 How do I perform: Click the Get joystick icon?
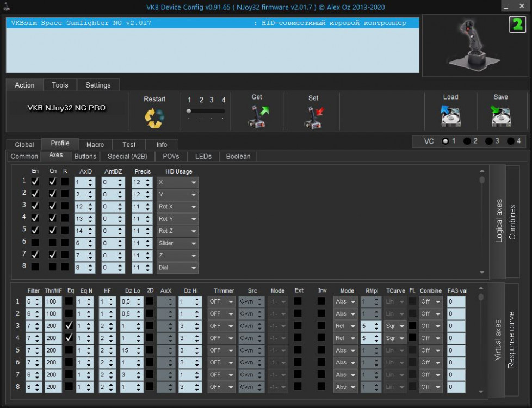[x=257, y=116]
